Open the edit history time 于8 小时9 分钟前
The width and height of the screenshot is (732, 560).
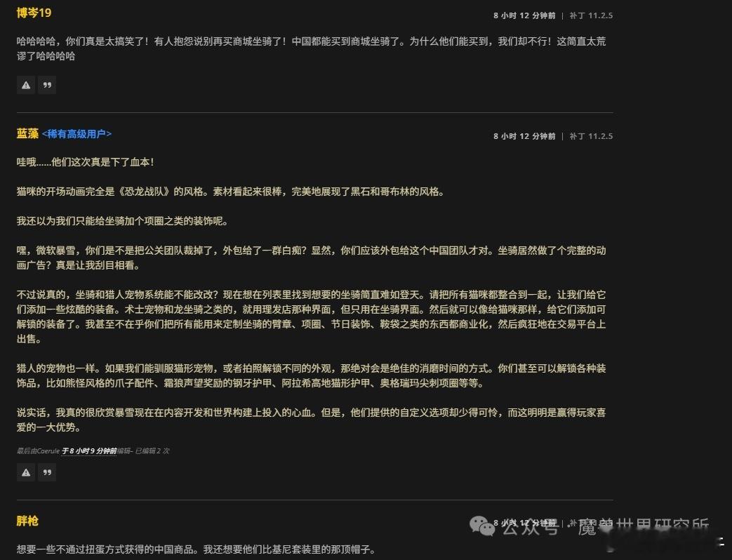tap(89, 451)
